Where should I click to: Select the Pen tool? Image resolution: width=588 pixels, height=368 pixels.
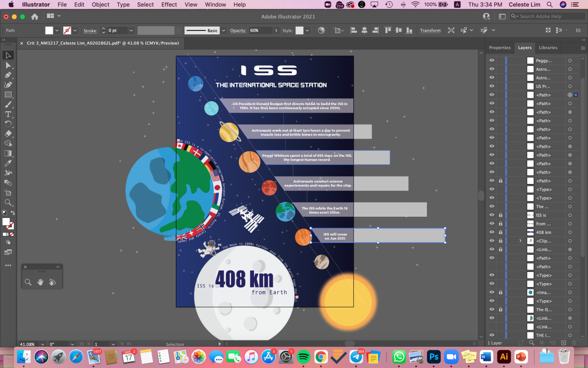[x=8, y=75]
